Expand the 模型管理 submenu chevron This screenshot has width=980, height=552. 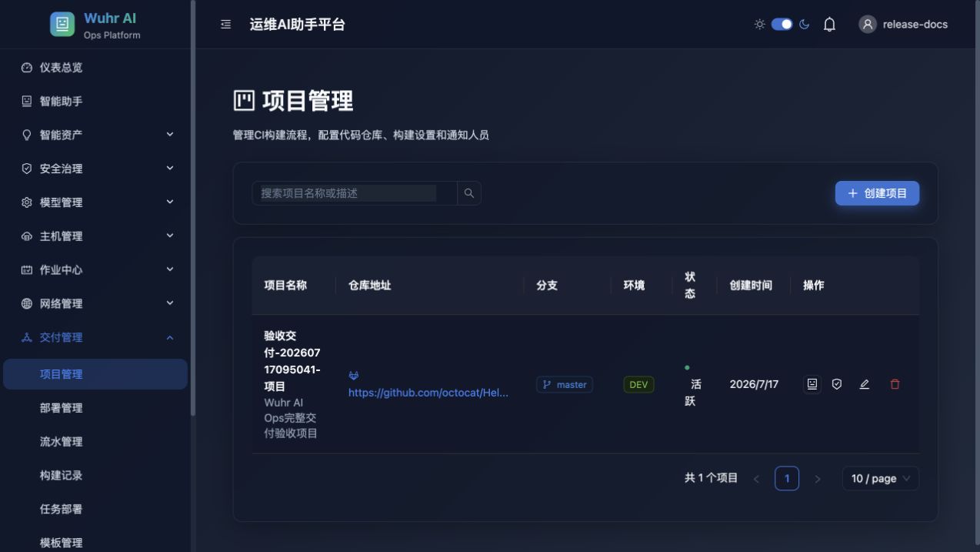[170, 202]
